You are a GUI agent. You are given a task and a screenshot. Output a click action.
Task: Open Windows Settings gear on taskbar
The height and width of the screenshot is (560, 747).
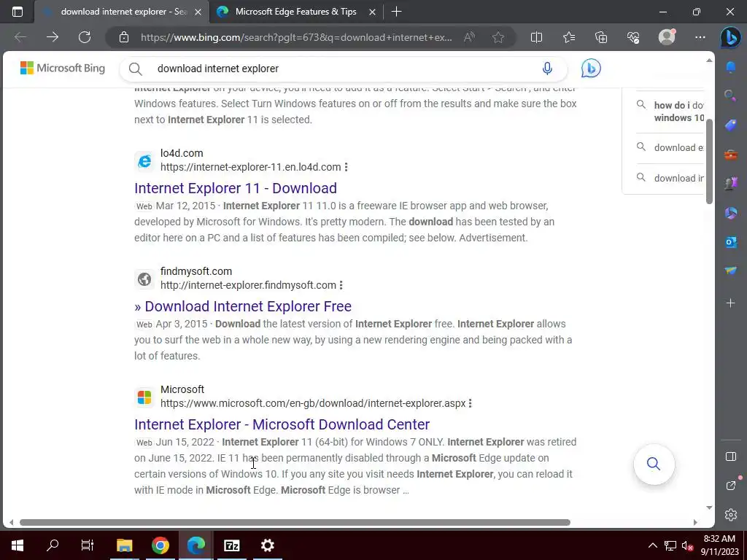268,545
